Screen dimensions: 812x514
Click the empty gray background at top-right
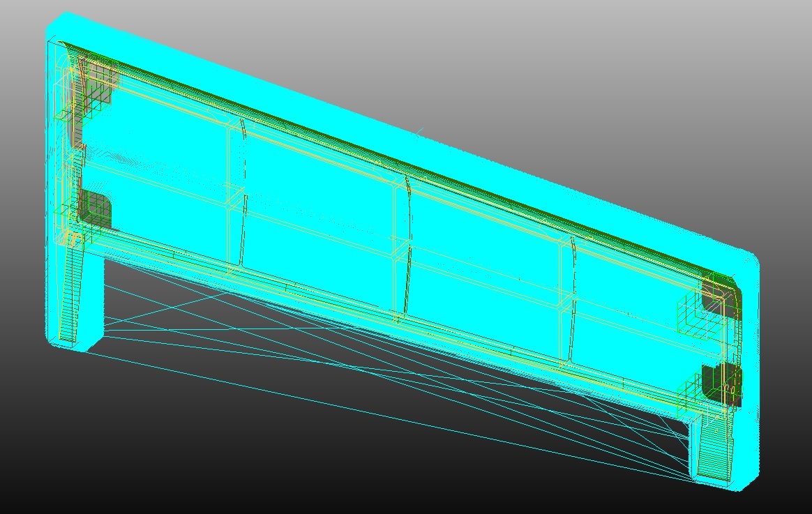698,70
